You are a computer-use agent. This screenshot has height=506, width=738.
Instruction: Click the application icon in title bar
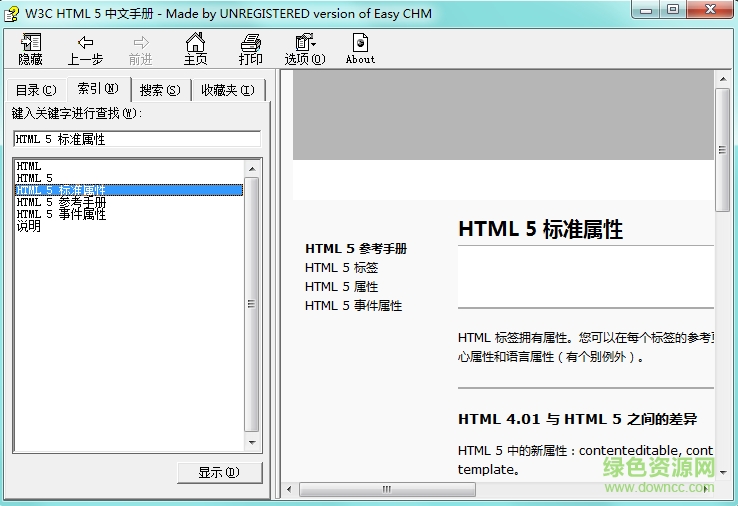[x=12, y=14]
